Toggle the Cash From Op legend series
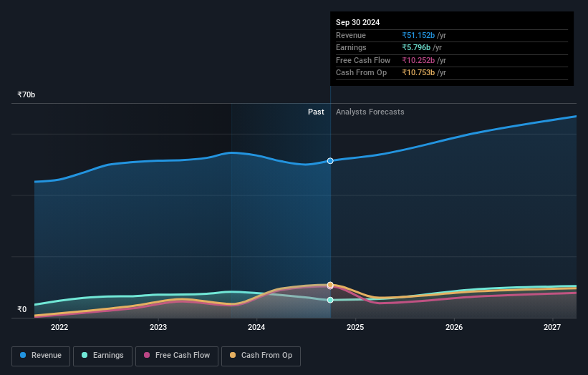 click(261, 356)
